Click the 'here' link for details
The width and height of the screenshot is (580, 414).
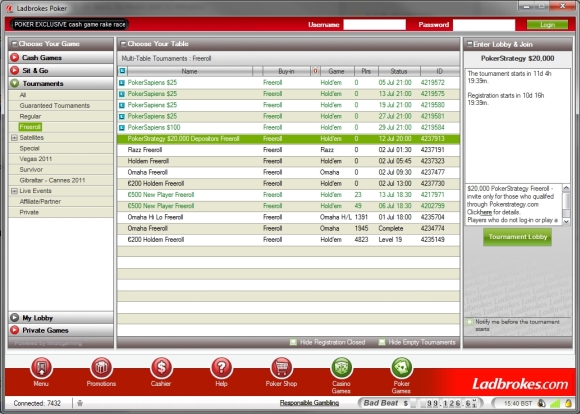[486, 212]
